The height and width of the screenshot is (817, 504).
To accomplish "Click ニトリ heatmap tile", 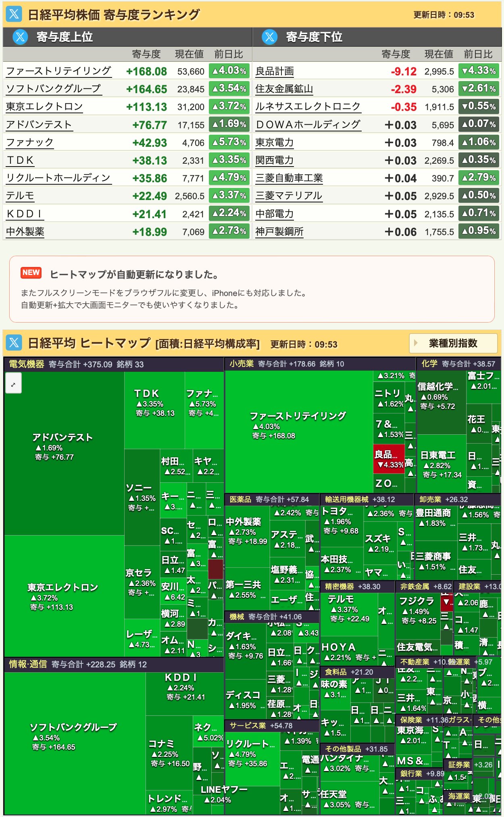I will coord(389,398).
